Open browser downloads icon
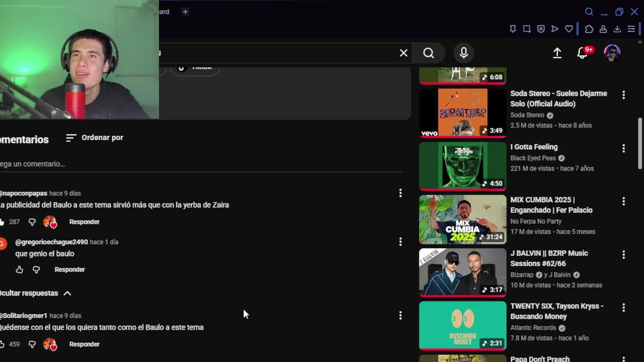The height and width of the screenshot is (362, 644). tap(617, 29)
